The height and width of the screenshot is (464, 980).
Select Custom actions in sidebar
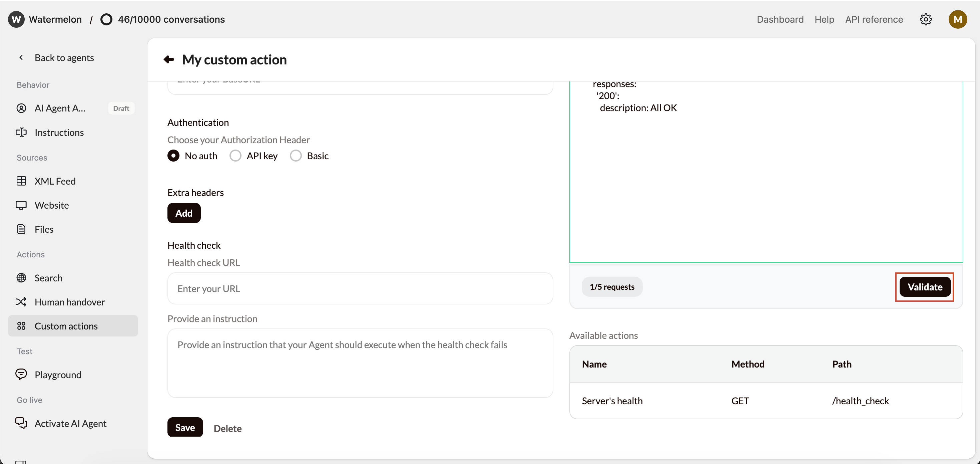73,326
